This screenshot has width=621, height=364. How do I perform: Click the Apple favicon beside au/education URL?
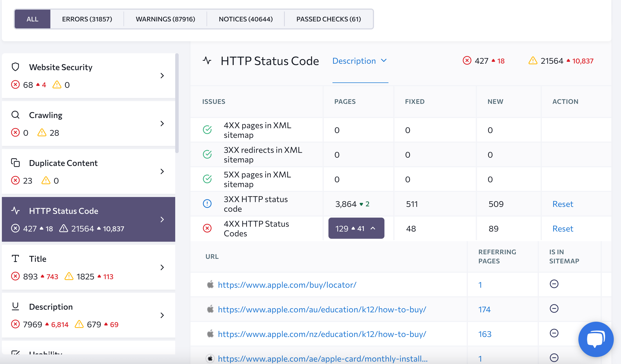click(211, 309)
